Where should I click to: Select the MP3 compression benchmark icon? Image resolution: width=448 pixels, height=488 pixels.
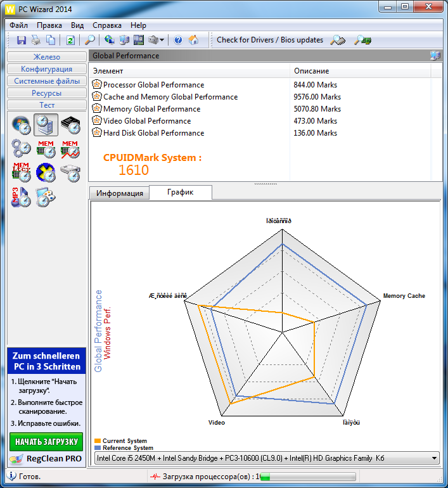(21, 197)
